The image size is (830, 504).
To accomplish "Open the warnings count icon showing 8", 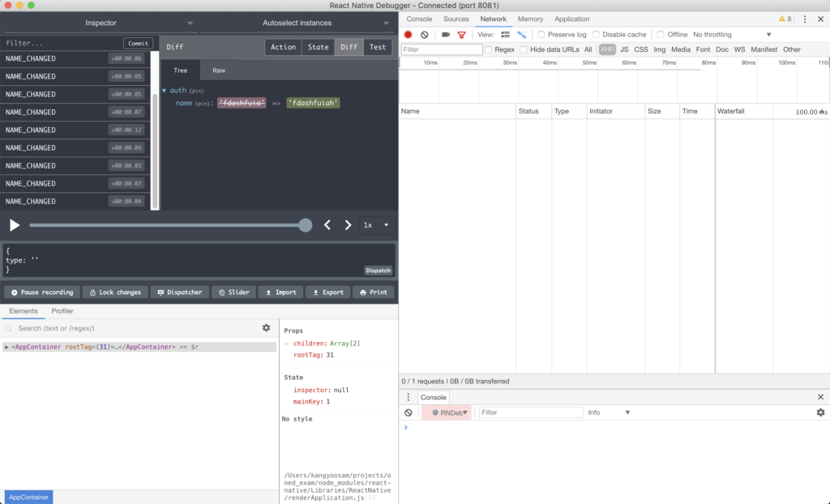I will 785,19.
